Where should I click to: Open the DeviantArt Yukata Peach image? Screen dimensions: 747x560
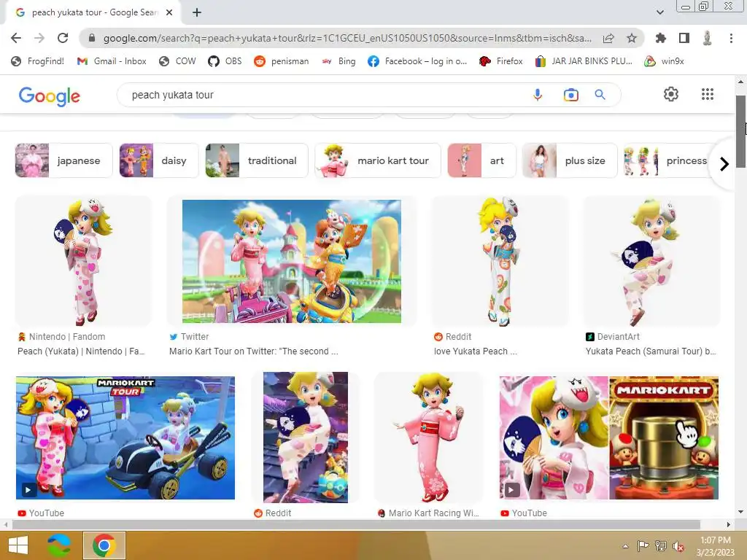tap(651, 261)
